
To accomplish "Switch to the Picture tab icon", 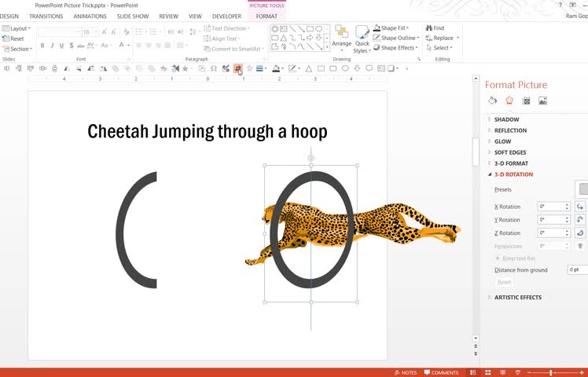I will pos(542,101).
